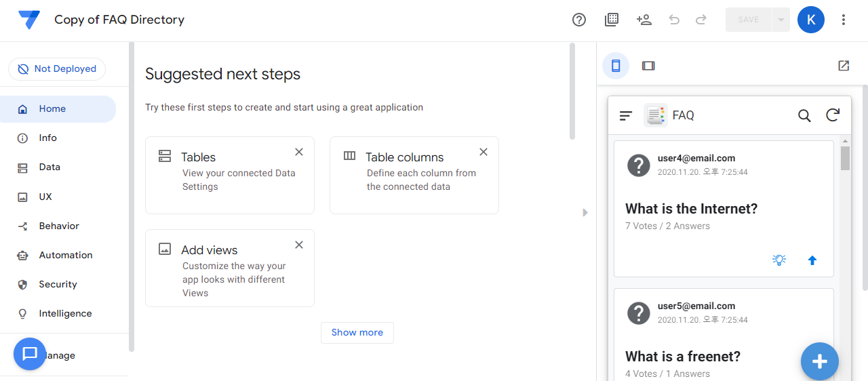Select Intelligence in the sidebar
Image resolution: width=868 pixels, height=381 pixels.
coord(58,313)
